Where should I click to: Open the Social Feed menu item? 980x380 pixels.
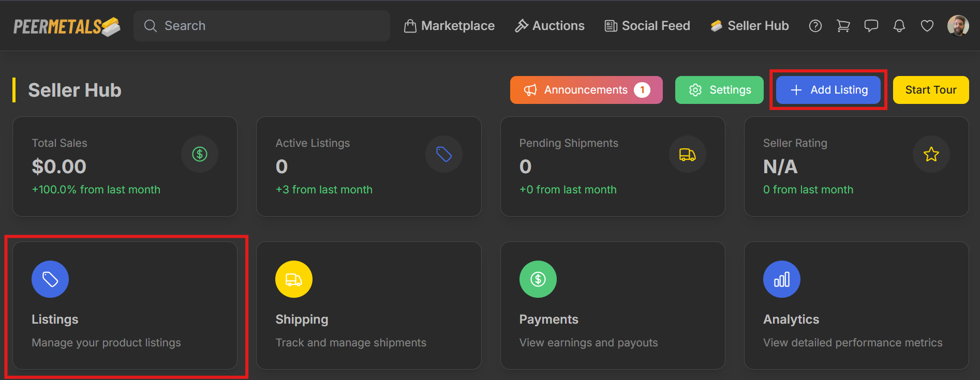(x=647, y=26)
